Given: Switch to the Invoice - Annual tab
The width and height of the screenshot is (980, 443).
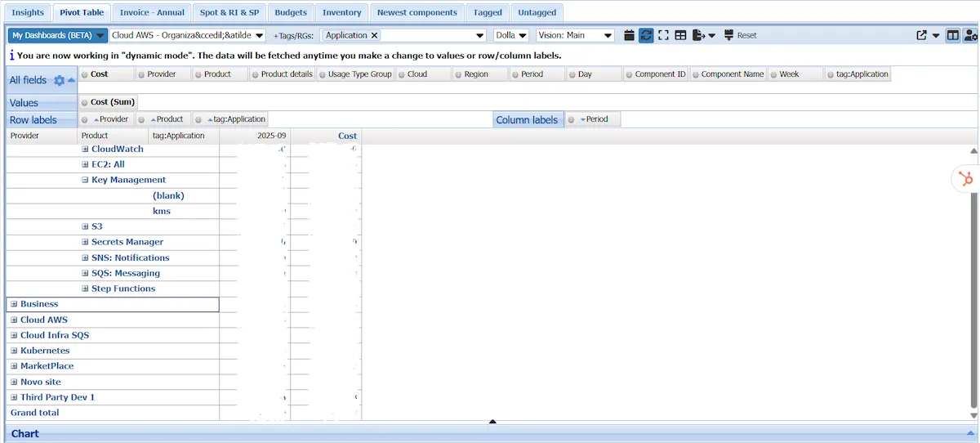Looking at the screenshot, I should coord(152,12).
